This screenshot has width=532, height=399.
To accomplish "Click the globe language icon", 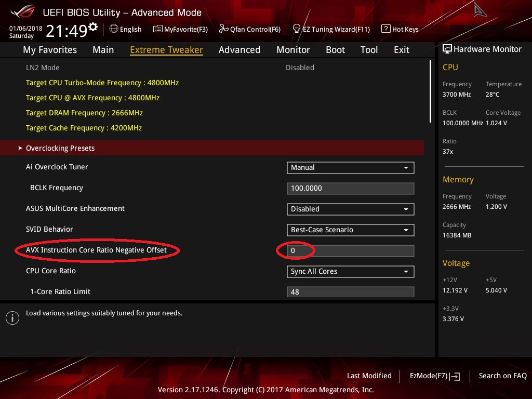I will [x=114, y=29].
